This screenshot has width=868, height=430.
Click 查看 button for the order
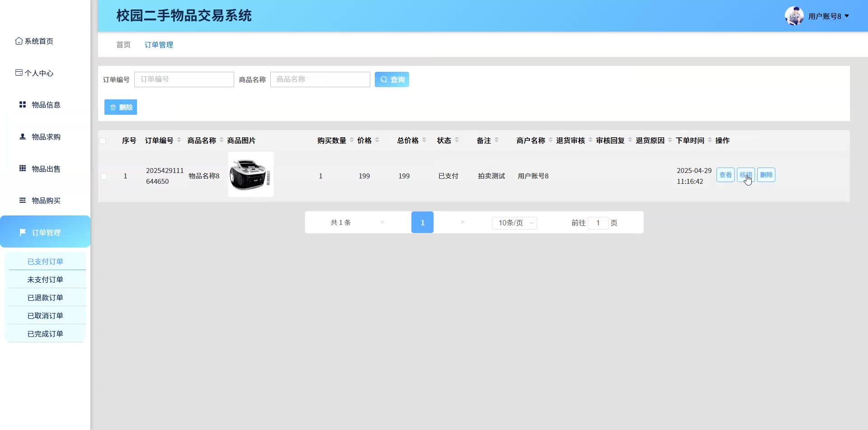pos(725,175)
